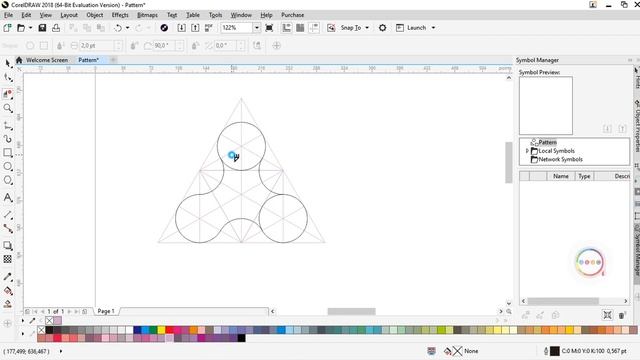Click the zoom level input field
This screenshot has width=640, height=360.
point(237,28)
